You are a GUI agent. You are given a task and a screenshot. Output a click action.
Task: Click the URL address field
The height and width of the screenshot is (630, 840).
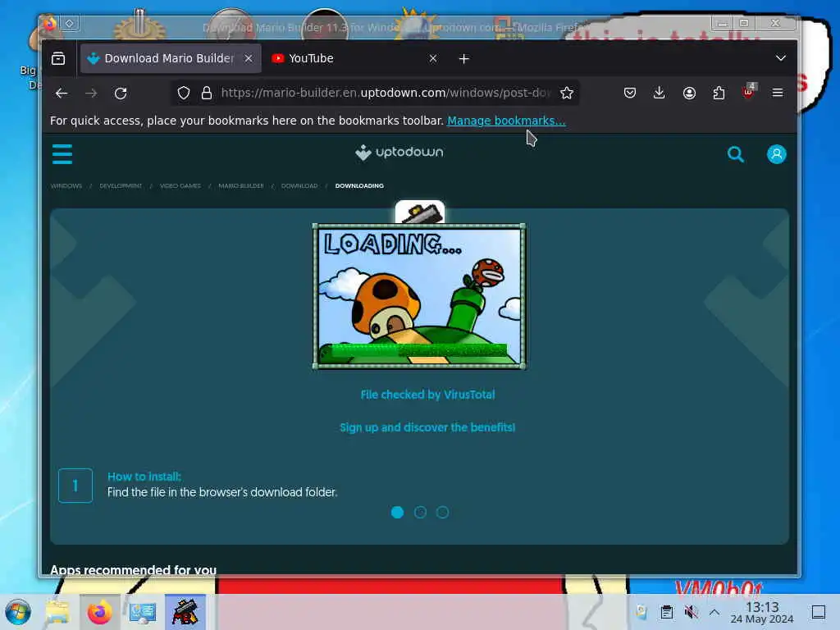click(x=386, y=94)
